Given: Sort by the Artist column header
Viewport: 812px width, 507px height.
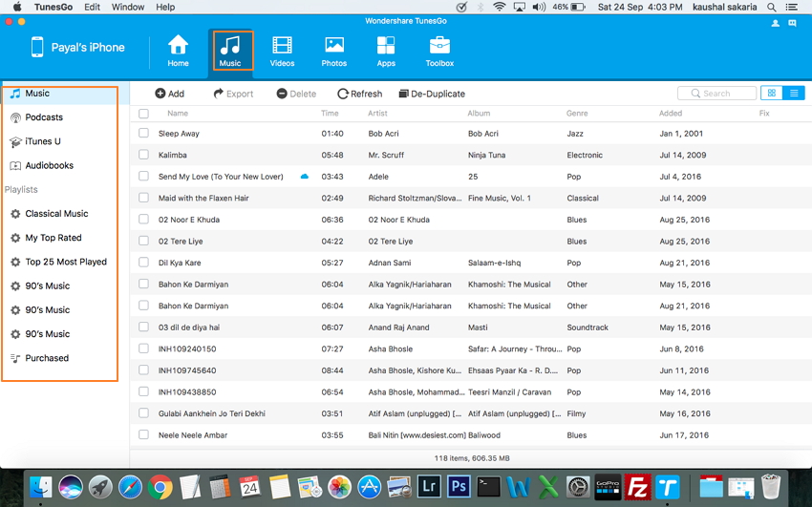Looking at the screenshot, I should click(x=377, y=114).
